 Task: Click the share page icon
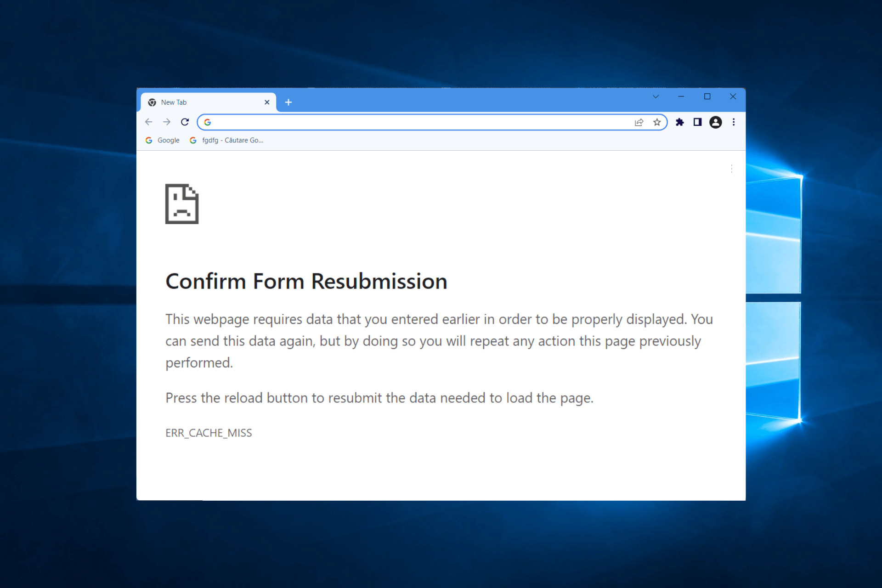pos(639,122)
